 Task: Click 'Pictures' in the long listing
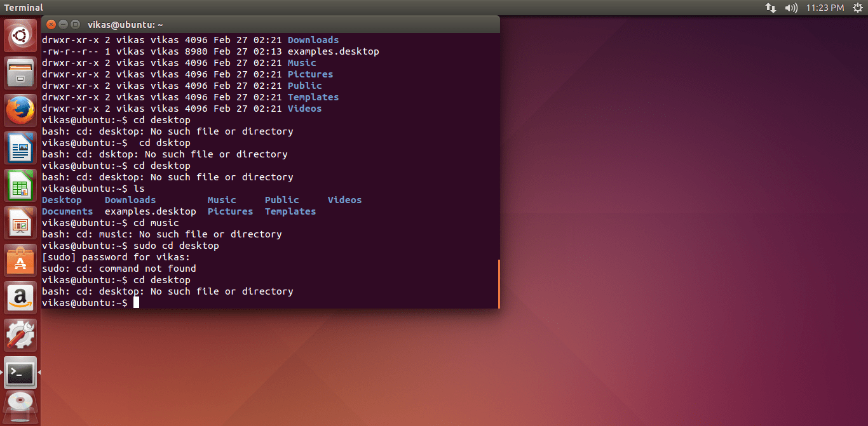[x=310, y=74]
